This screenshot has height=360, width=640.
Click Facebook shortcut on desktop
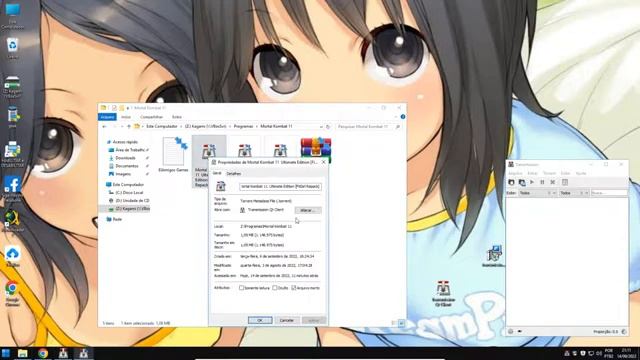13,189
